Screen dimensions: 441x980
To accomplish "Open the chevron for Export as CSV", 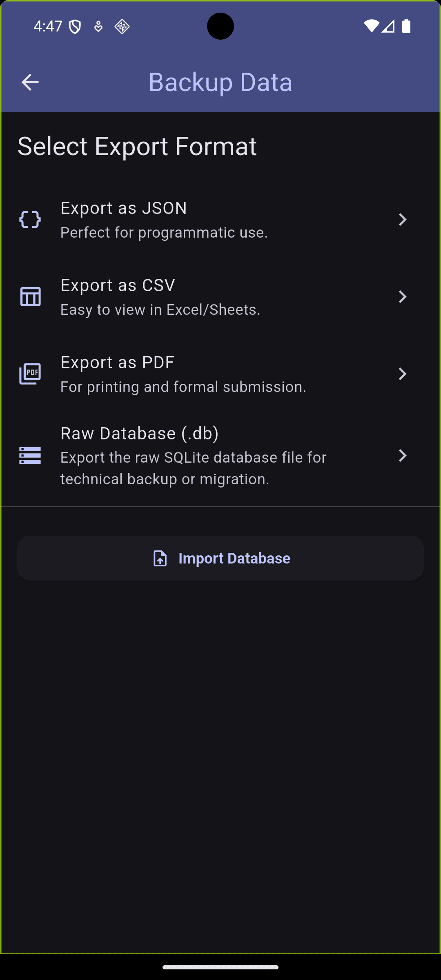I will point(403,297).
